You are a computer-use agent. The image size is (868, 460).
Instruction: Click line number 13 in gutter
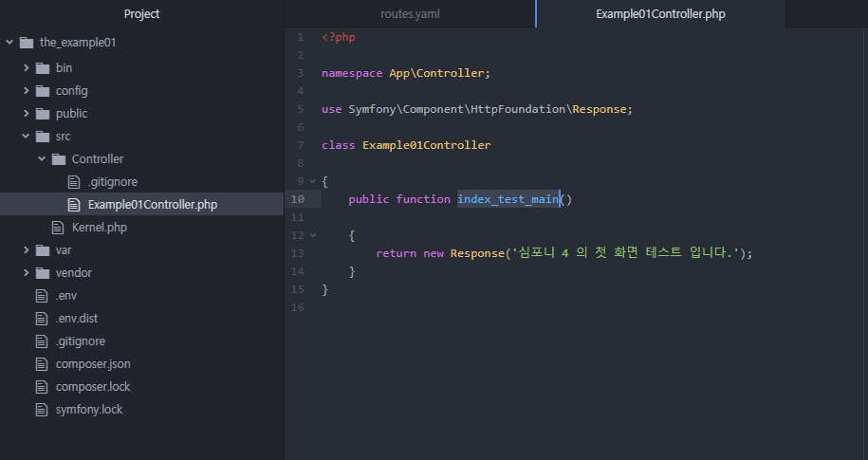[298, 253]
